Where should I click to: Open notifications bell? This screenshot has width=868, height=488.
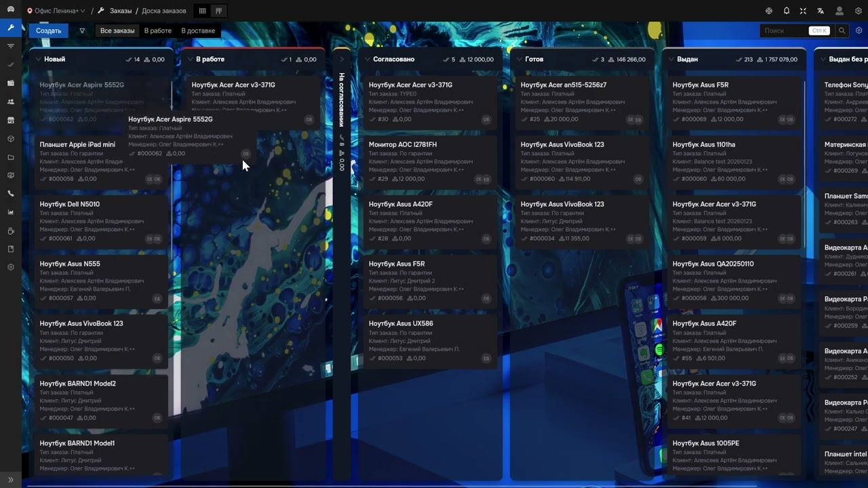pos(787,11)
